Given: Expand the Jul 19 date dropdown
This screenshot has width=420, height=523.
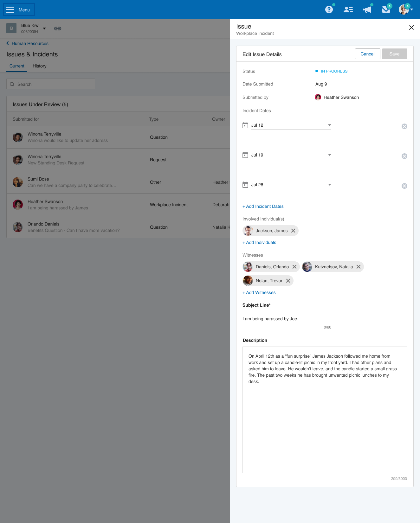Looking at the screenshot, I should click(329, 155).
